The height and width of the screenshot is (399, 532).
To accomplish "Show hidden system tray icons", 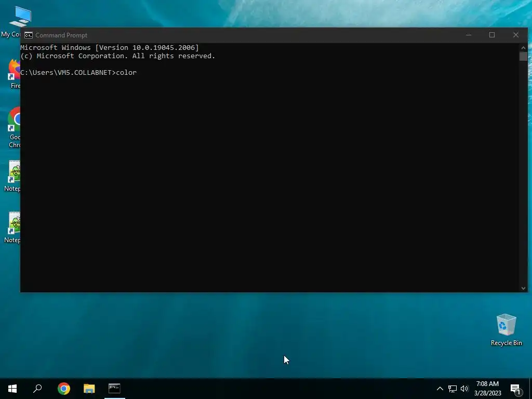I will [440, 389].
